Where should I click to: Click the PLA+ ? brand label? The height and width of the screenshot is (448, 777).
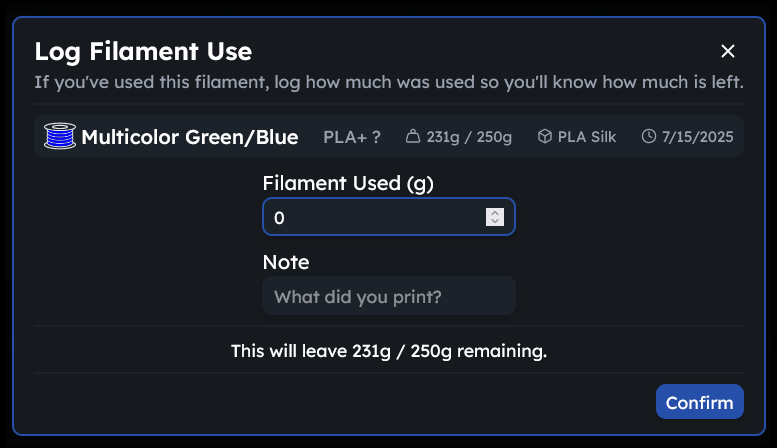click(352, 137)
